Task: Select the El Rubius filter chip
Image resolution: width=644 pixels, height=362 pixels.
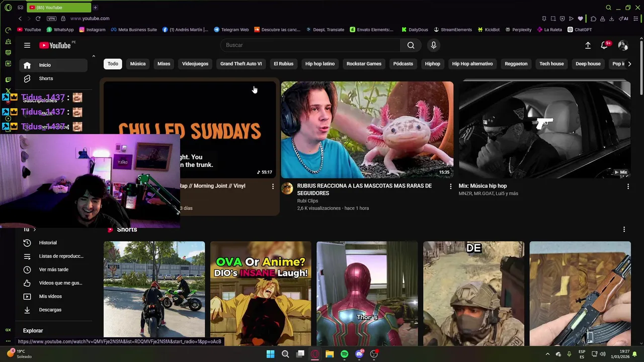Action: pyautogui.click(x=283, y=64)
